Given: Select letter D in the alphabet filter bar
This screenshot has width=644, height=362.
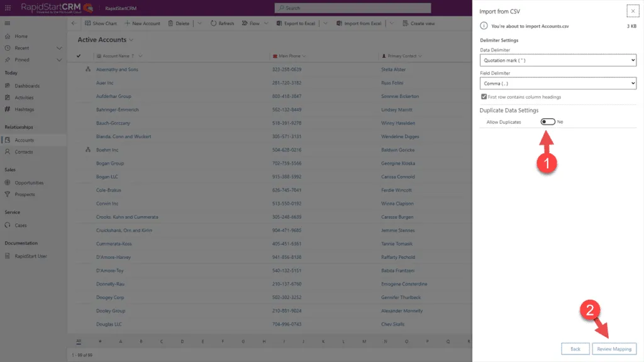Looking at the screenshot, I should point(181,341).
